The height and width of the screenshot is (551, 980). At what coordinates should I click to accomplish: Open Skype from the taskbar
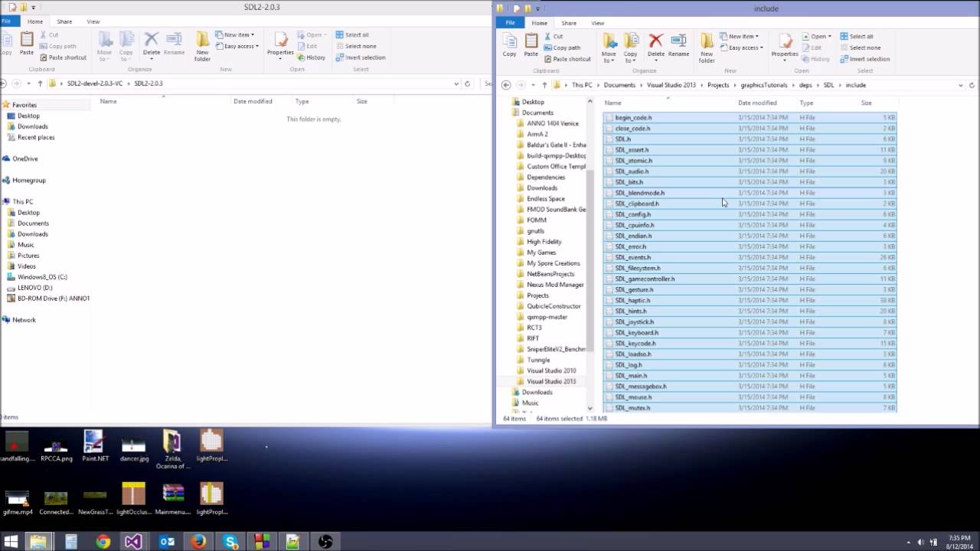(x=230, y=542)
